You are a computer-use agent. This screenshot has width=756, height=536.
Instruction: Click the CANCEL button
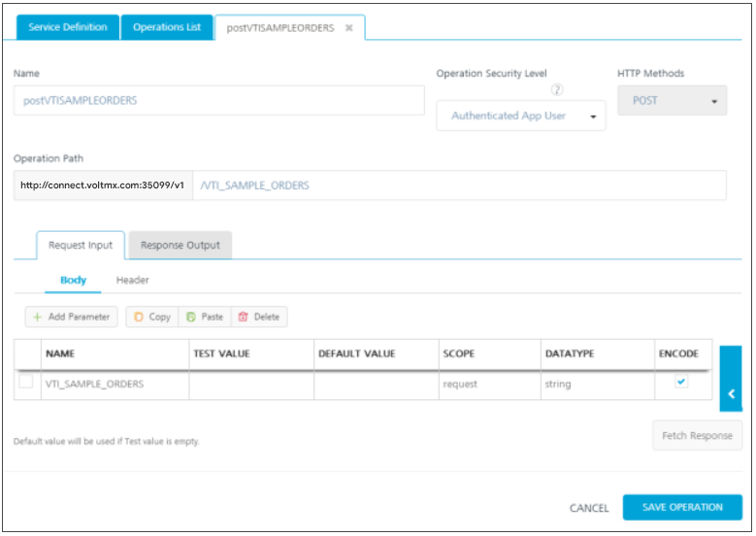point(589,508)
